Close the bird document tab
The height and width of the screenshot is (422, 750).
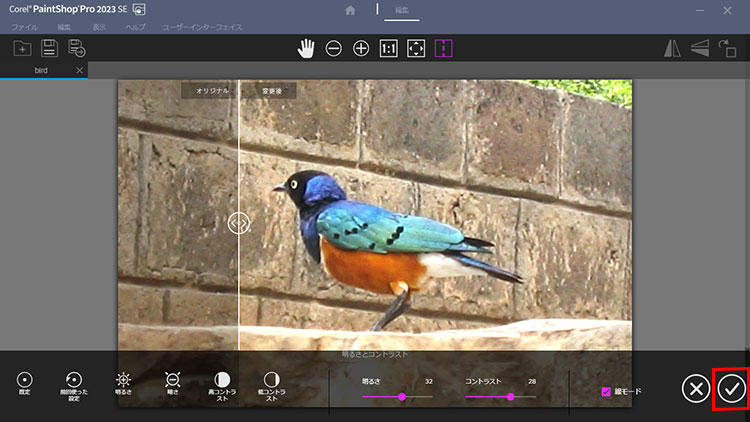pos(80,71)
